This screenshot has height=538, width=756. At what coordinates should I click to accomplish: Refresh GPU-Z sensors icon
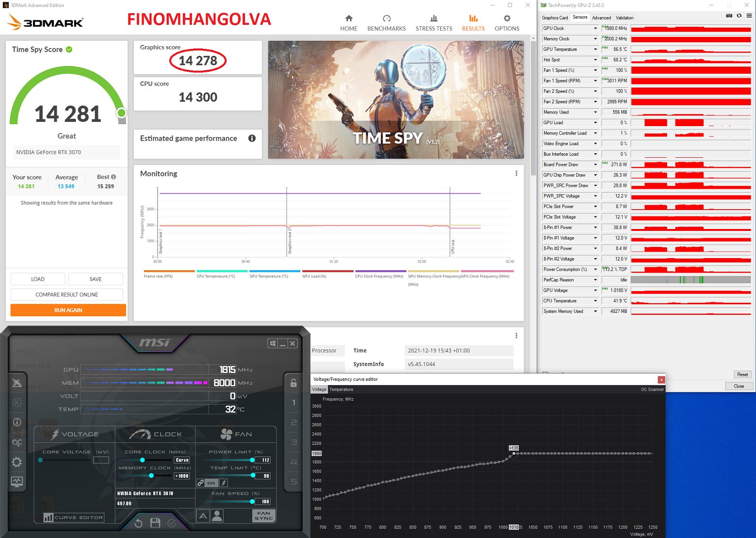click(x=739, y=16)
